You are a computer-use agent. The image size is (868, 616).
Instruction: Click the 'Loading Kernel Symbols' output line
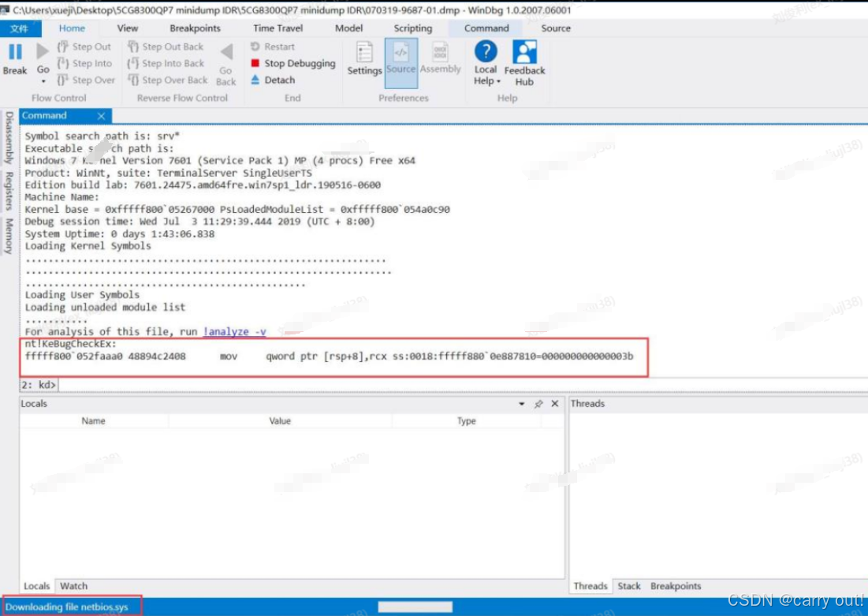pos(88,246)
